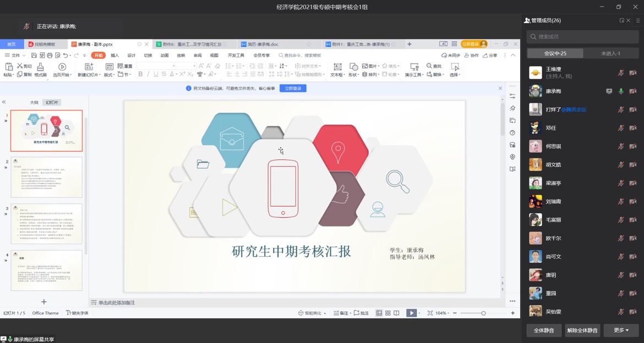Open the Find (查找) tool
644x343 pixels.
pos(434,66)
